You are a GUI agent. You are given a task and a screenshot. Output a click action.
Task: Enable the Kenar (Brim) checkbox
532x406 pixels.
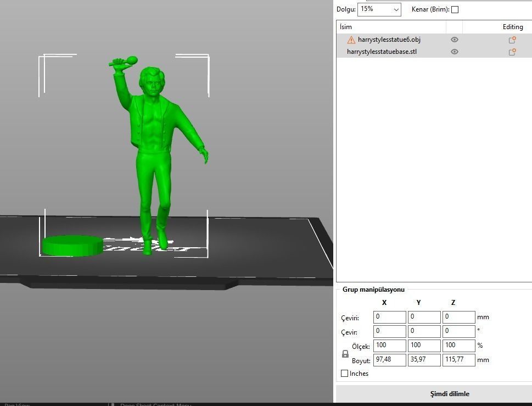coord(455,9)
